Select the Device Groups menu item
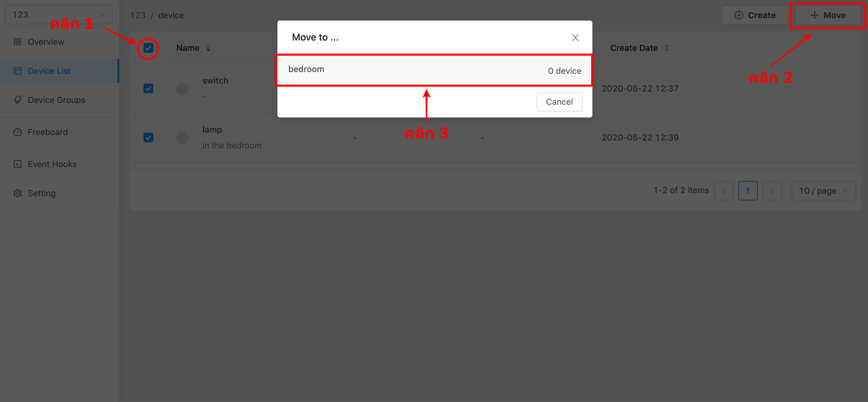The width and height of the screenshot is (868, 402). (56, 100)
